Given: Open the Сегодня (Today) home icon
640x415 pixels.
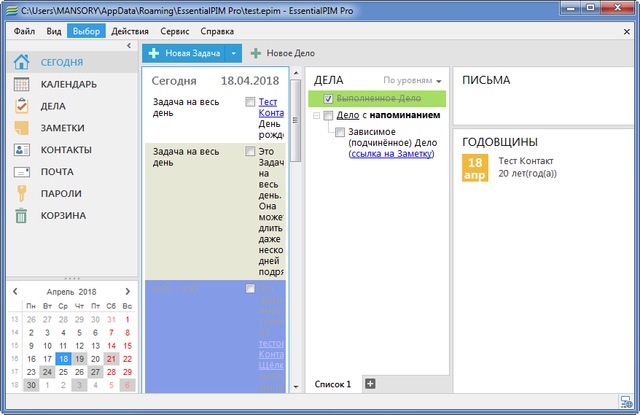Looking at the screenshot, I should pyautogui.click(x=22, y=62).
